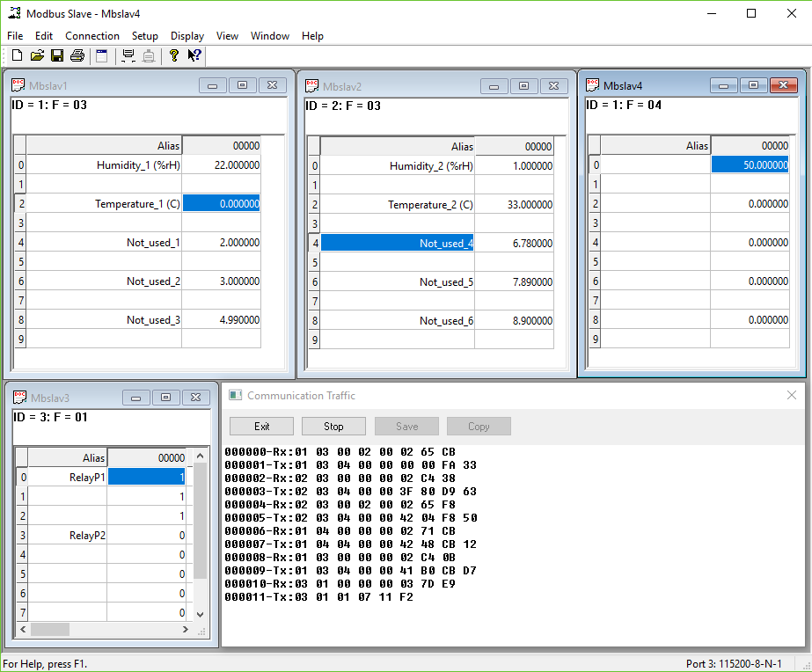Click the Mbslav3 scroll right arrow
812x672 pixels.
coord(186,629)
